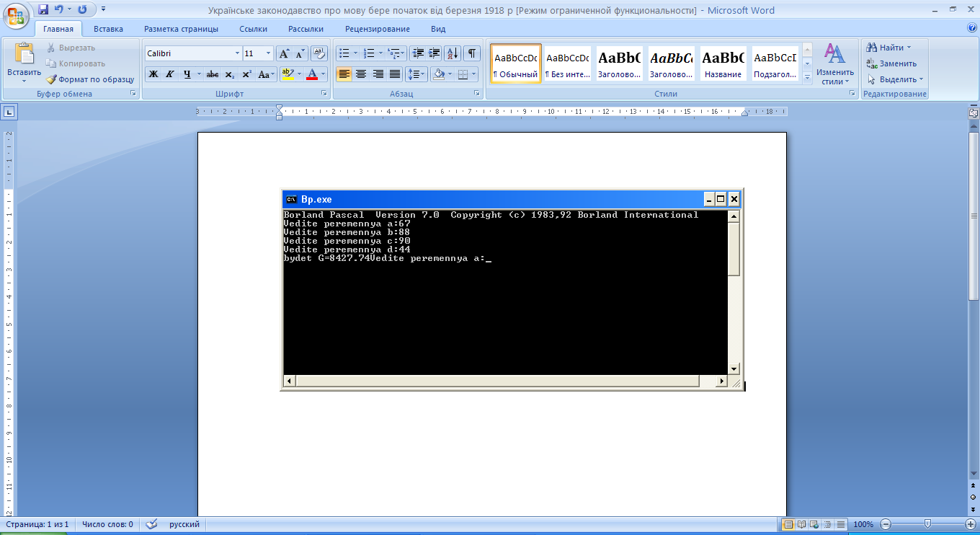This screenshot has width=980, height=535.
Task: Toggle strikethrough abc formatting
Action: [x=213, y=74]
